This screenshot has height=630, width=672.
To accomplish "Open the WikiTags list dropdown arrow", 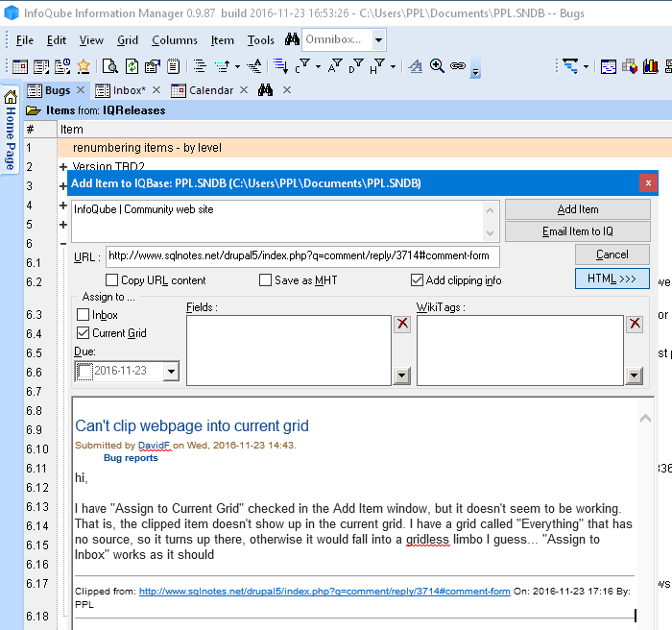I will (635, 376).
